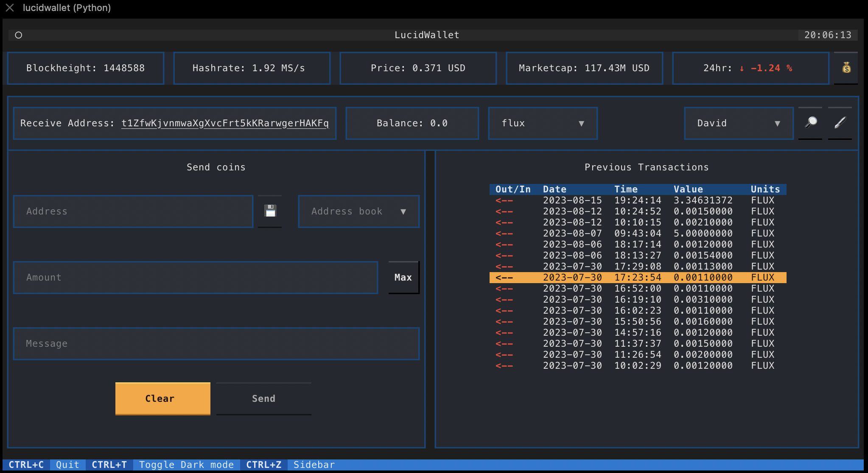Screen dimensions: 868x473
Task: Click the wallet/money bag icon
Action: coord(846,67)
